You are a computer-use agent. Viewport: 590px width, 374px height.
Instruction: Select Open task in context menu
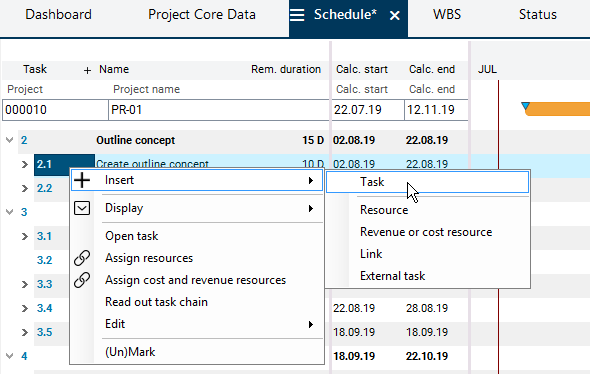pos(132,236)
